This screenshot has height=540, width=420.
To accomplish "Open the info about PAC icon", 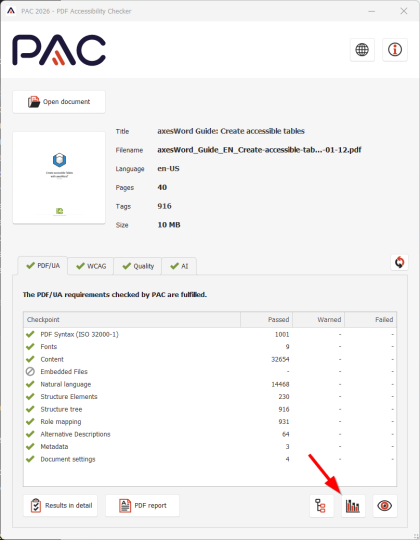I will 395,50.
